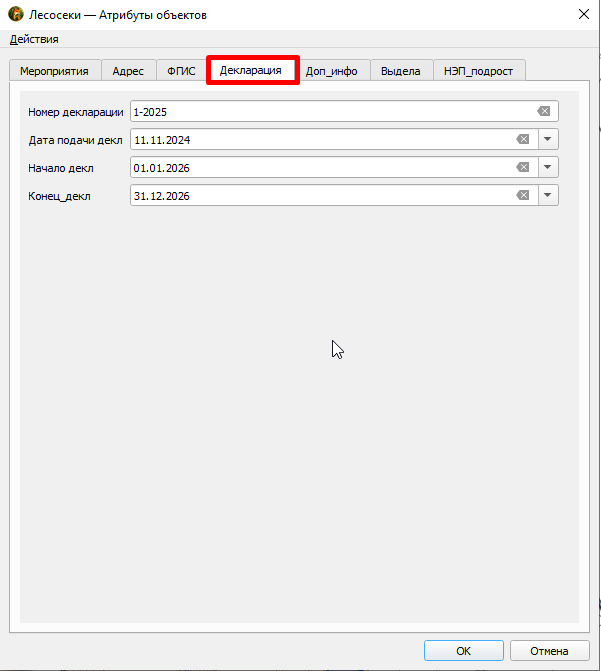Confirm changes with the OK button

[464, 651]
